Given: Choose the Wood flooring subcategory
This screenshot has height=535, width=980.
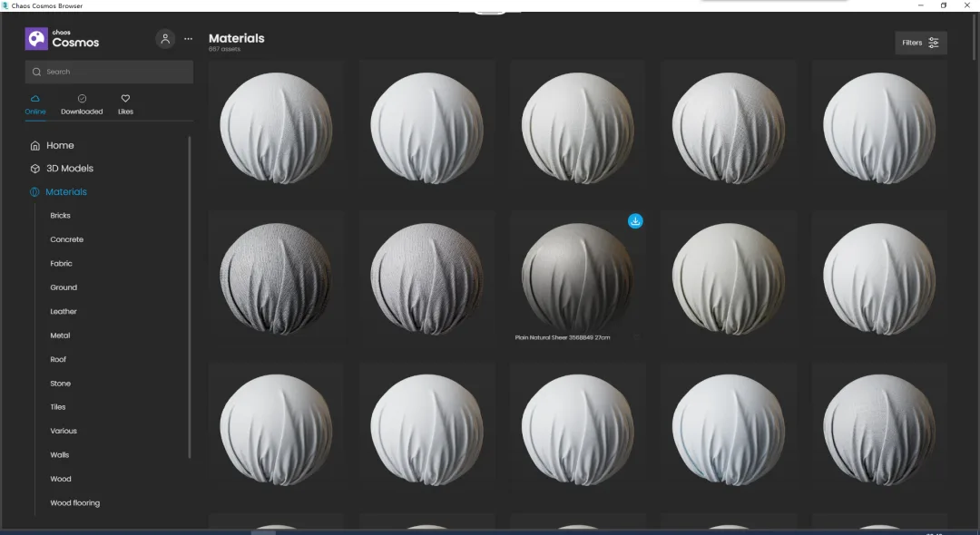Looking at the screenshot, I should coord(75,503).
